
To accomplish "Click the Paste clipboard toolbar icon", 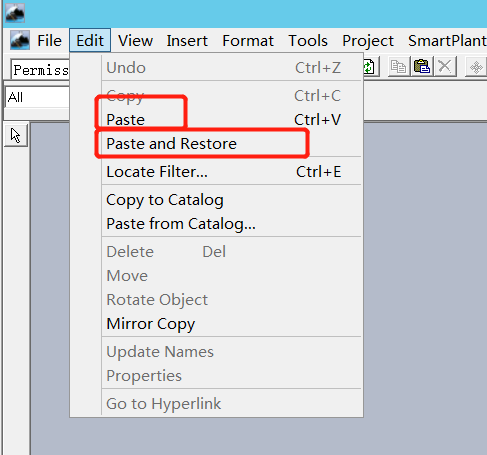I will [x=422, y=66].
